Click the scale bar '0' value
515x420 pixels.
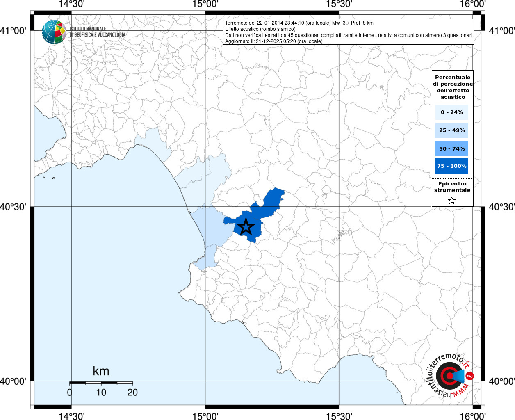(x=69, y=392)
